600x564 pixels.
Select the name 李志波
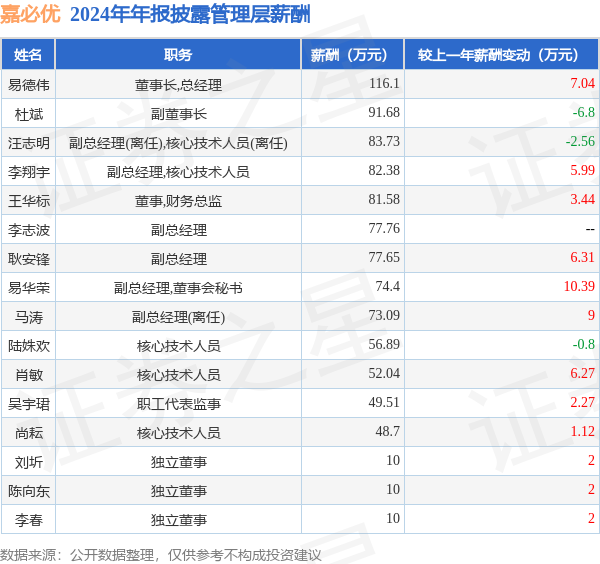(29, 230)
